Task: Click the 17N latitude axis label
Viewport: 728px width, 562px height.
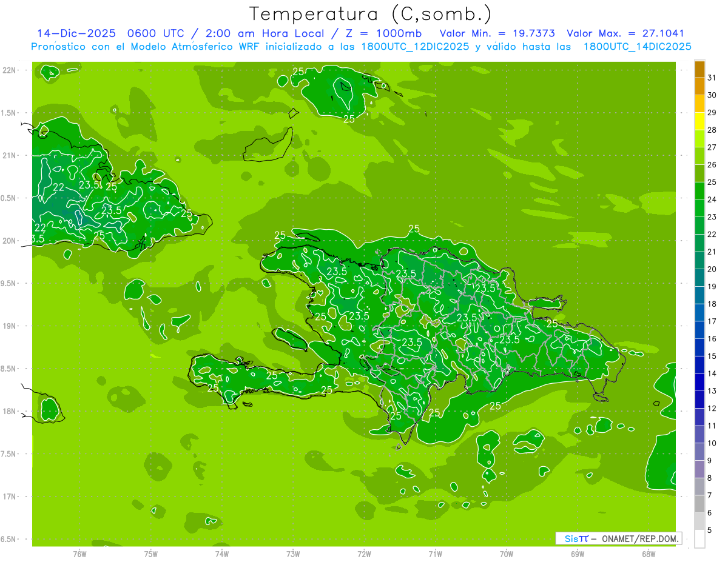Action: (10, 497)
